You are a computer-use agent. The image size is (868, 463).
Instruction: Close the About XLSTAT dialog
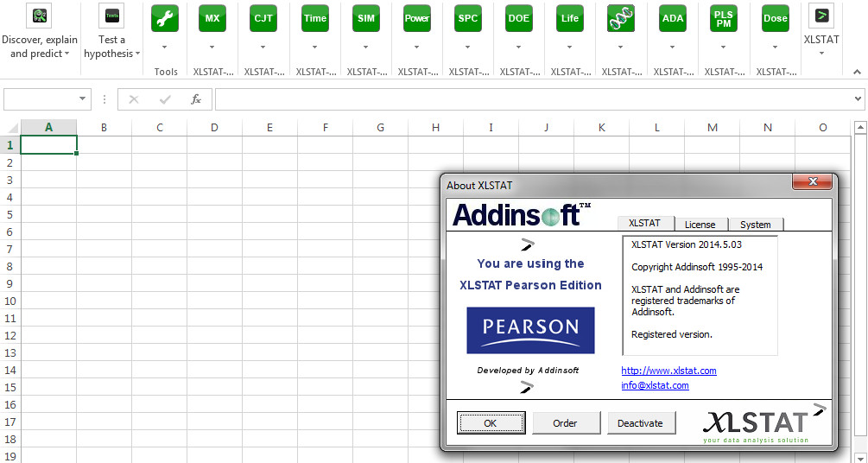pyautogui.click(x=812, y=181)
